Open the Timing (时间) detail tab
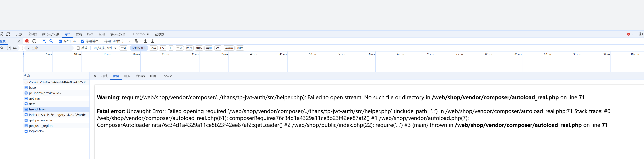This screenshot has width=644, height=159. (153, 76)
